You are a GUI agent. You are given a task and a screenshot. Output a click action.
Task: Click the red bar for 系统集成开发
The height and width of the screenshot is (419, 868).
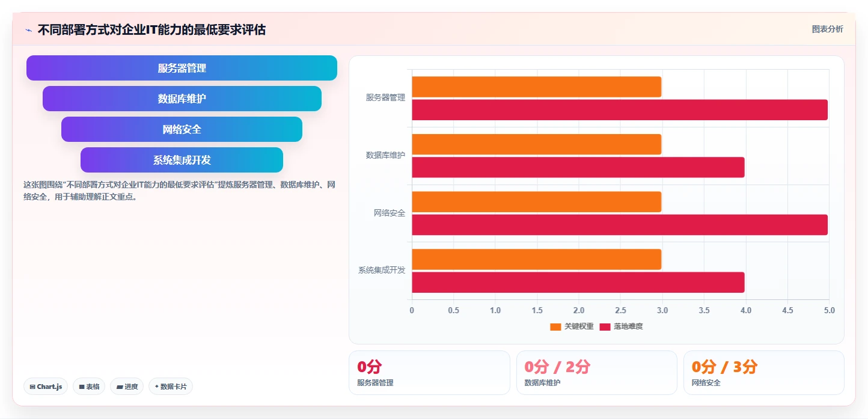tap(578, 283)
